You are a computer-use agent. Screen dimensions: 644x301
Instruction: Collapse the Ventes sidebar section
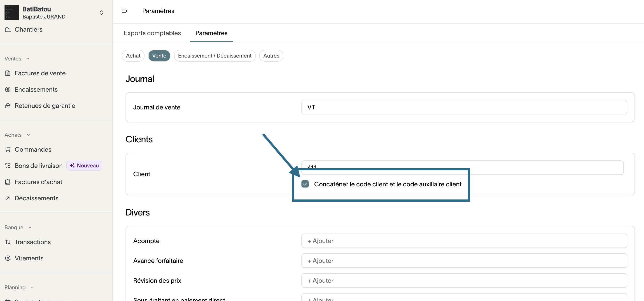coord(28,58)
